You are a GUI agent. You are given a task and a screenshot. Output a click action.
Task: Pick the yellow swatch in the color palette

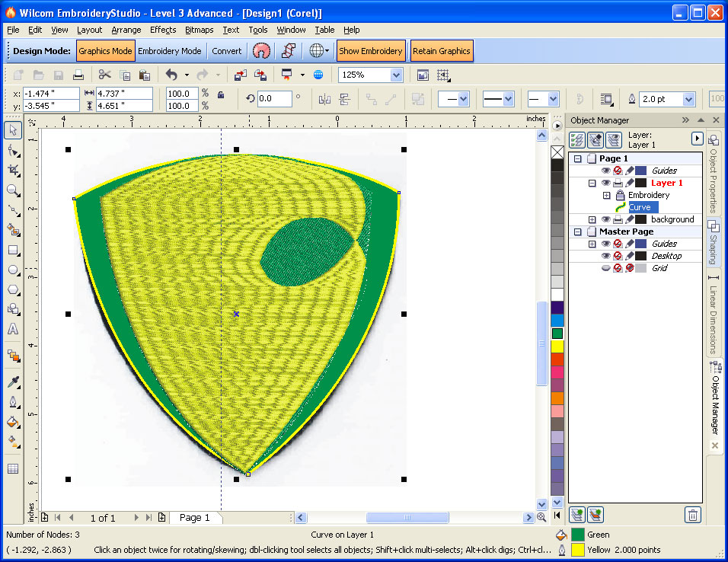point(557,346)
